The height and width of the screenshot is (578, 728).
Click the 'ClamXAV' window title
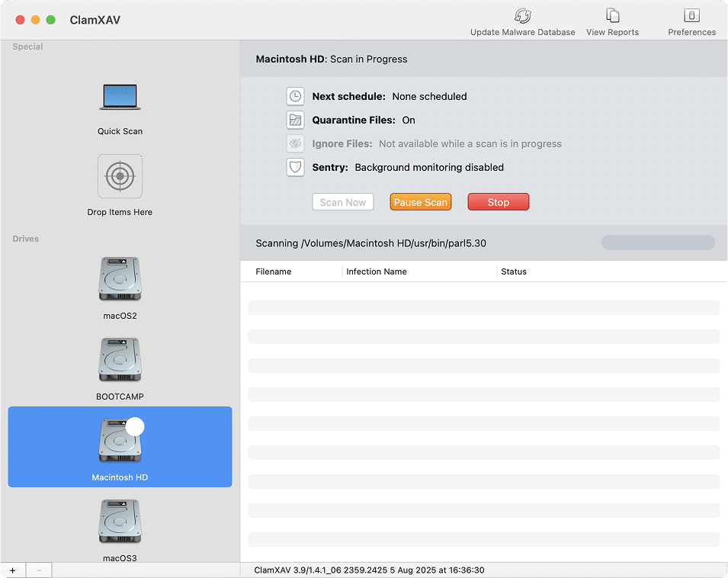click(x=95, y=20)
